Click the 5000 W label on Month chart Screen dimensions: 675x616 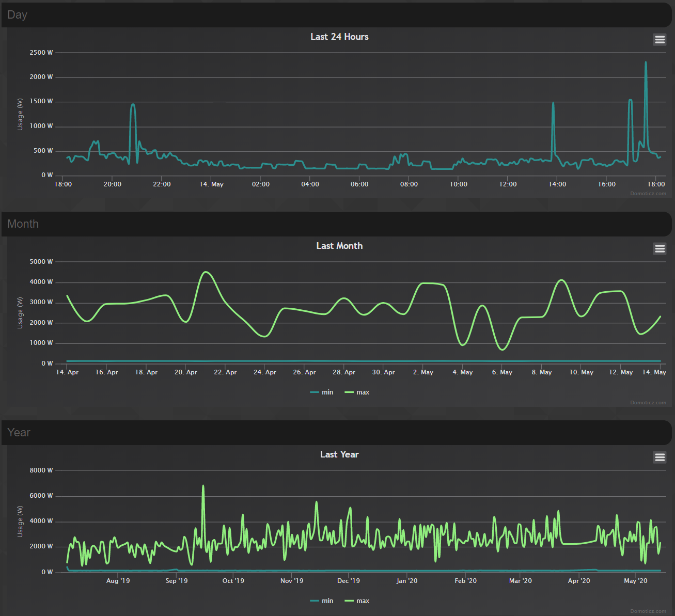pos(41,262)
